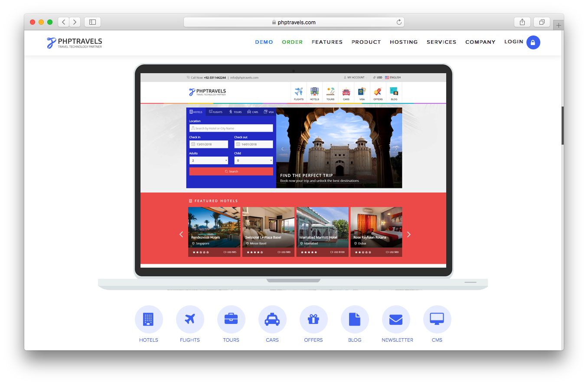Click the Tours beach icon in the navbar
The height and width of the screenshot is (385, 588).
330,91
